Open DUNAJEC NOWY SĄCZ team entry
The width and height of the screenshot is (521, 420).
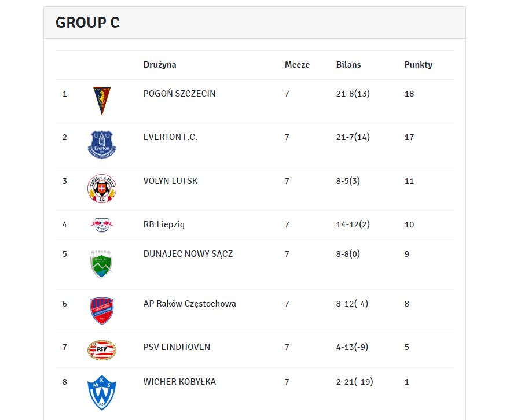[x=188, y=254]
